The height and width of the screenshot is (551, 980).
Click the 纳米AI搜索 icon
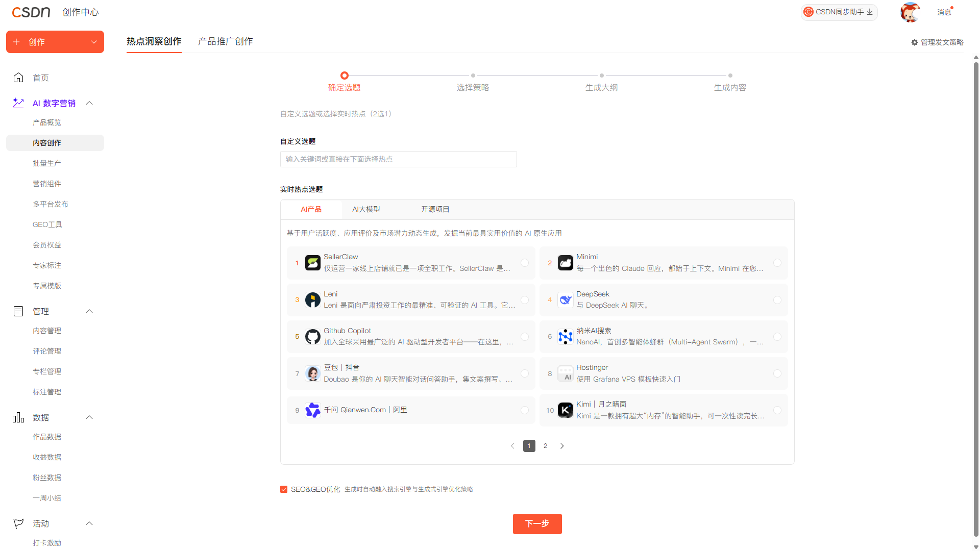coord(565,337)
